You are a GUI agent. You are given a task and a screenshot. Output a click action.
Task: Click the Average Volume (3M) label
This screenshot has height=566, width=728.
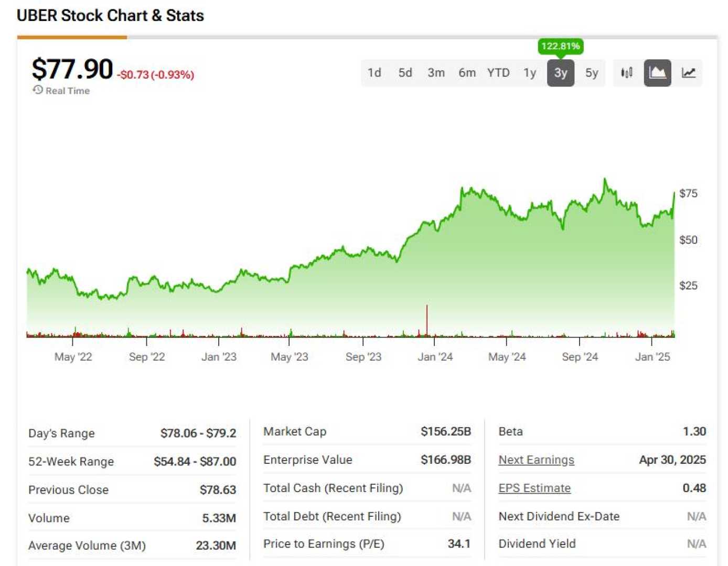(x=87, y=546)
